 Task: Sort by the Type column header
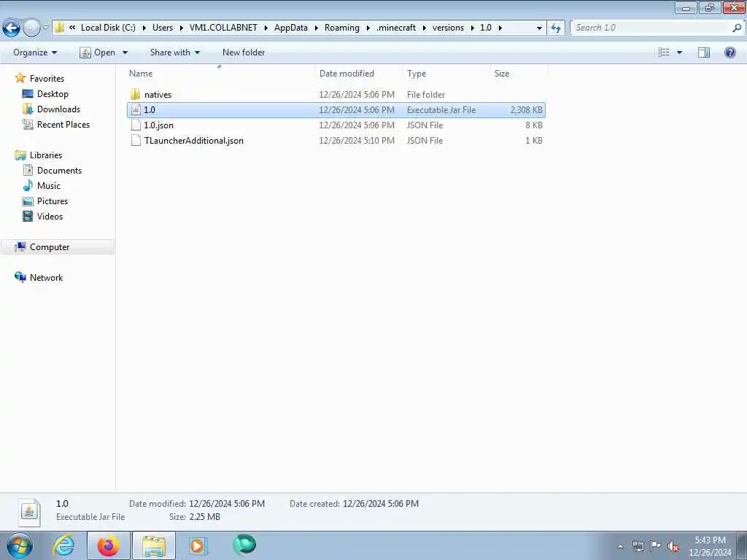point(446,74)
